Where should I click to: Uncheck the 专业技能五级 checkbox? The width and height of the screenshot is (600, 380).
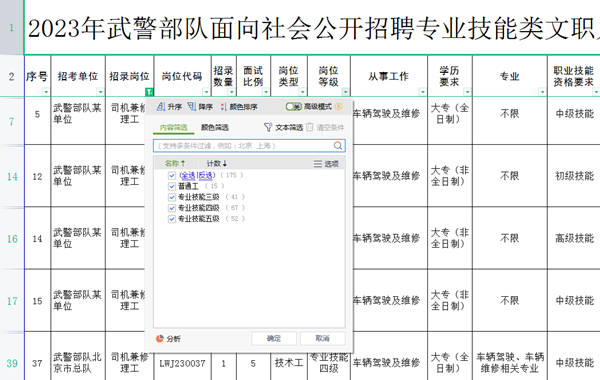(x=172, y=219)
